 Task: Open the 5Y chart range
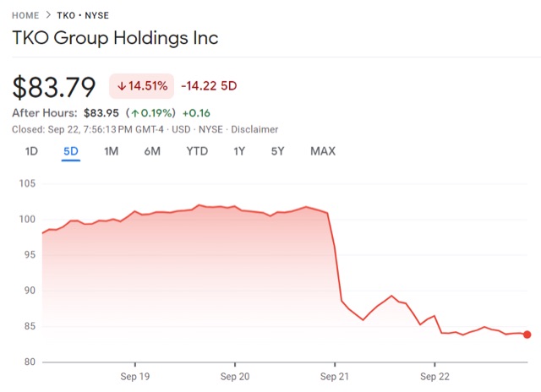point(278,151)
